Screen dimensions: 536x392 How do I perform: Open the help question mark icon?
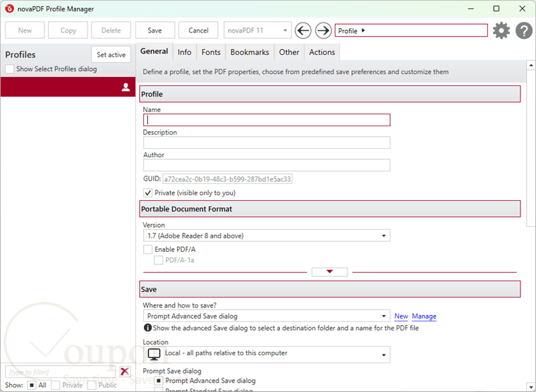(x=524, y=30)
